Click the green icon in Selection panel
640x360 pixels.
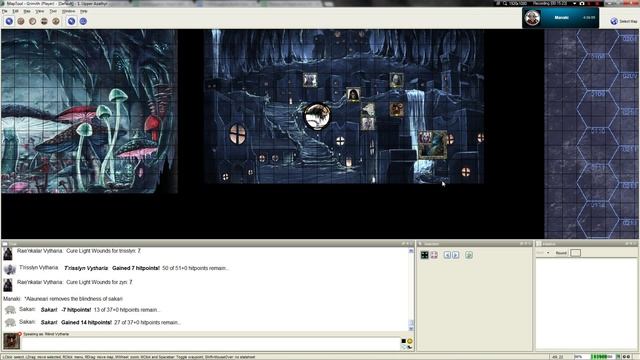pyautogui.click(x=469, y=255)
